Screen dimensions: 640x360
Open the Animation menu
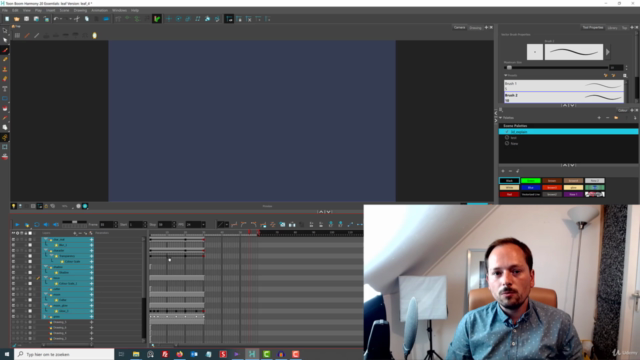point(99,10)
